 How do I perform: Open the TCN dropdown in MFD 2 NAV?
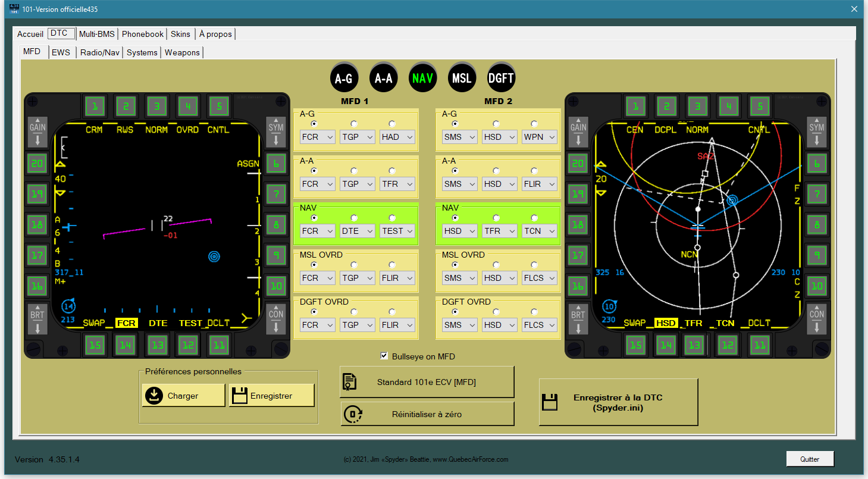pos(540,231)
